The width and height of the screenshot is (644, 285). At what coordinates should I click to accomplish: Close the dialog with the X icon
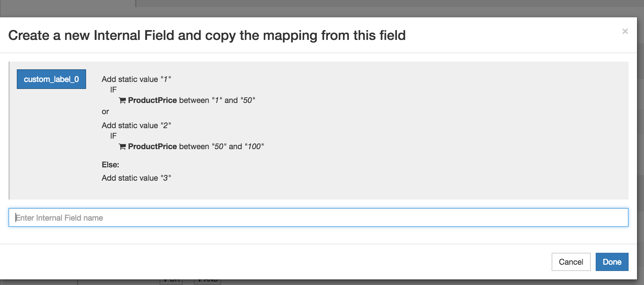pyautogui.click(x=625, y=32)
